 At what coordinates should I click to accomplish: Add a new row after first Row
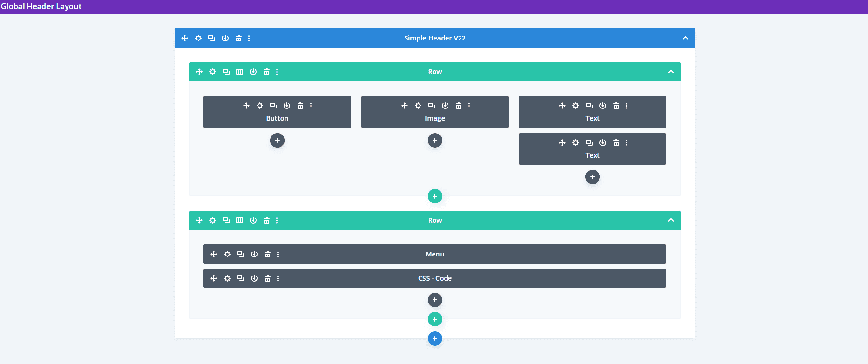click(435, 196)
